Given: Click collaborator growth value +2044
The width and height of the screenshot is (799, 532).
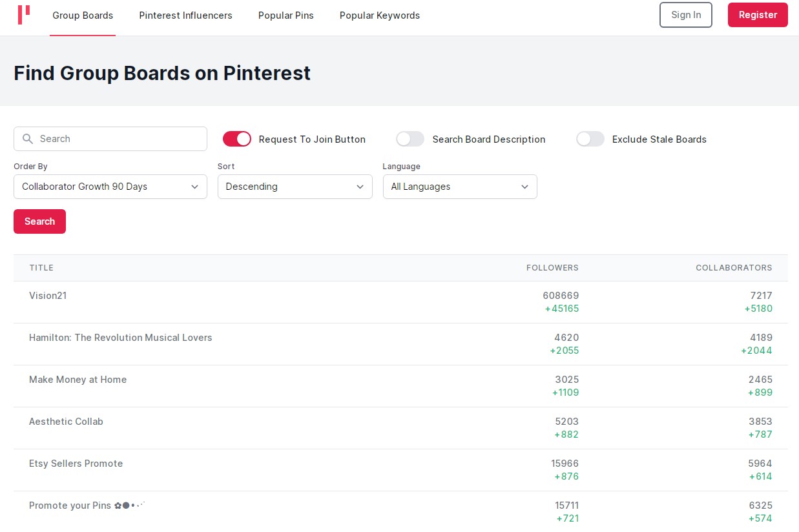Looking at the screenshot, I should coord(756,351).
